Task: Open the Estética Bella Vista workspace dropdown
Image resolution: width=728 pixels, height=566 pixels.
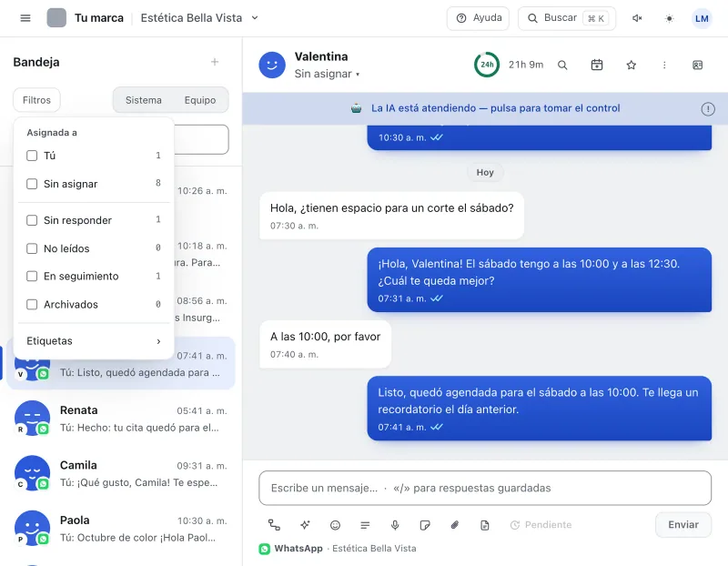Action: (x=199, y=18)
